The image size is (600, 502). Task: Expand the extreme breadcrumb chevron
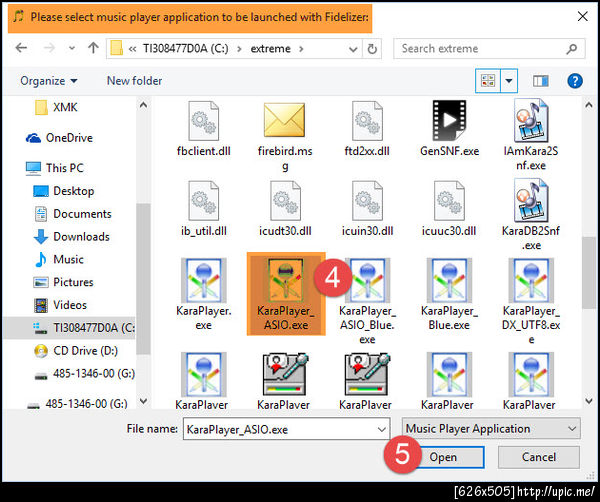[x=302, y=49]
